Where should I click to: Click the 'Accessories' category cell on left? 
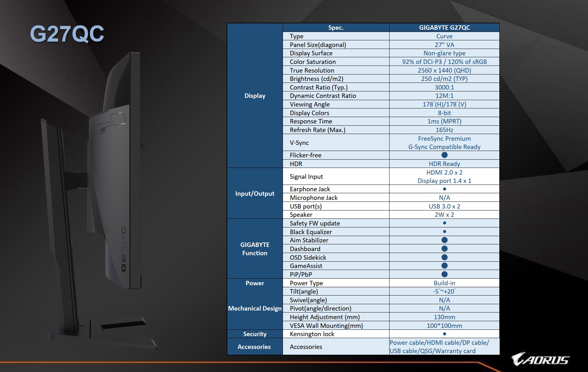pyautogui.click(x=254, y=347)
